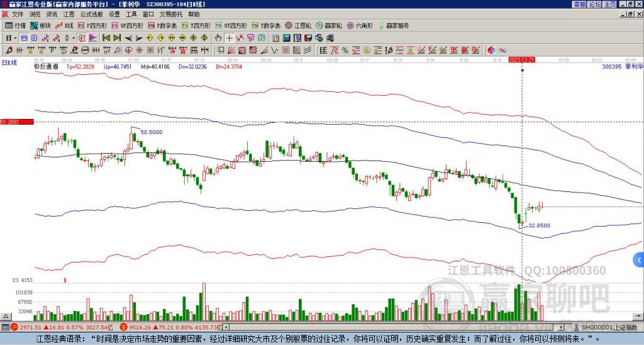Click the 板块 sector toolbar button
This screenshot has width=644, height=345.
(40, 25)
